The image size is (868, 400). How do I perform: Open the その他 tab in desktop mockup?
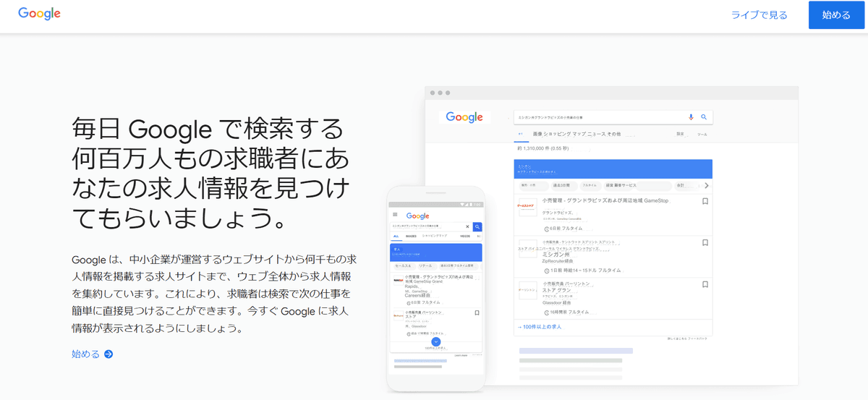pos(614,134)
